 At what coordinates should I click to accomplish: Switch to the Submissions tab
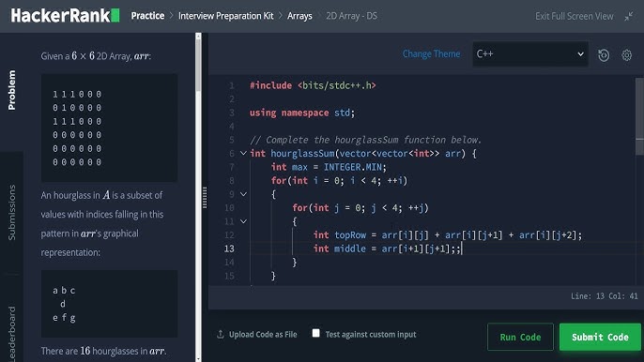tap(12, 212)
